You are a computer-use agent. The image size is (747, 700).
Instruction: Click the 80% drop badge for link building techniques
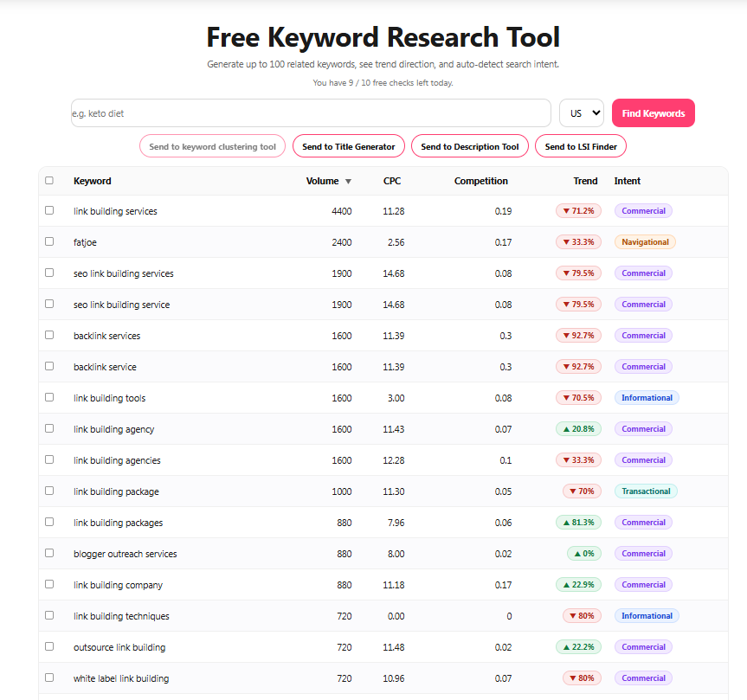coord(581,615)
